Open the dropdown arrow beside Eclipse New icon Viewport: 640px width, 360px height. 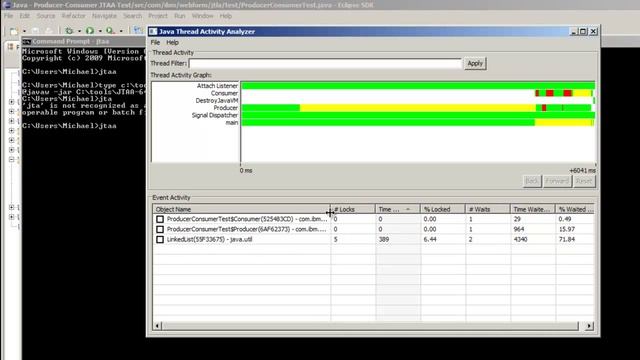click(x=24, y=31)
